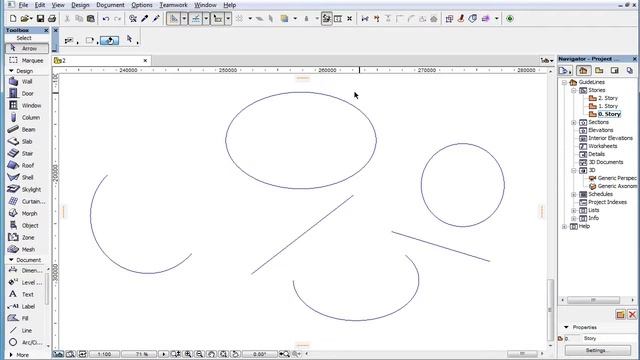Click the syringe Inject Parameters icon

(x=156, y=19)
